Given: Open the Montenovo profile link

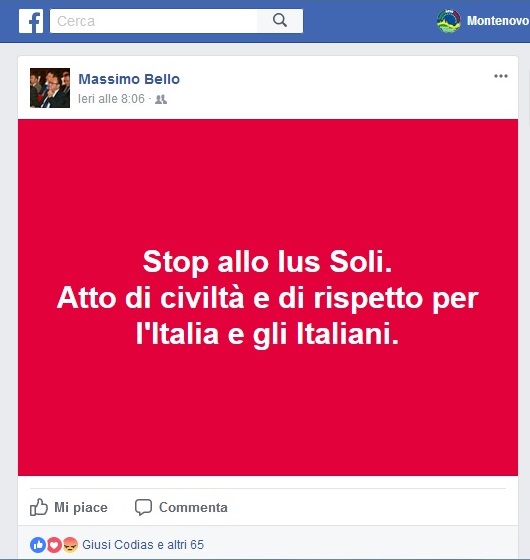Looking at the screenshot, I should point(498,21).
